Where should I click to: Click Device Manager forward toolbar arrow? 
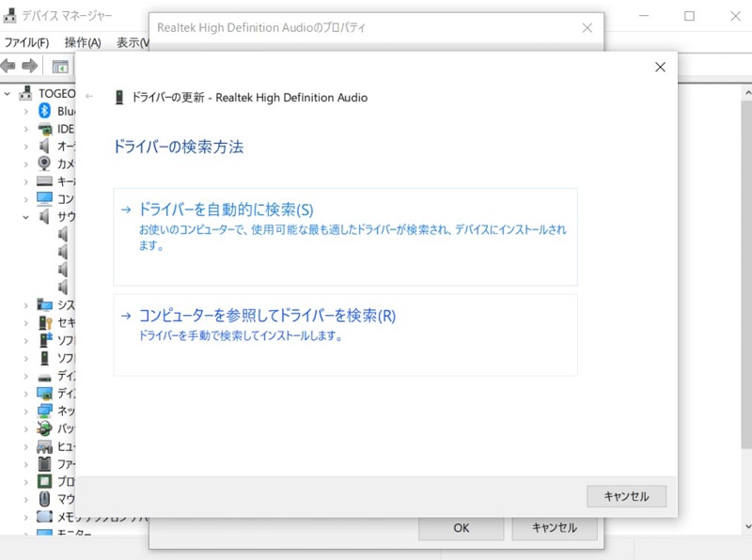(x=30, y=66)
